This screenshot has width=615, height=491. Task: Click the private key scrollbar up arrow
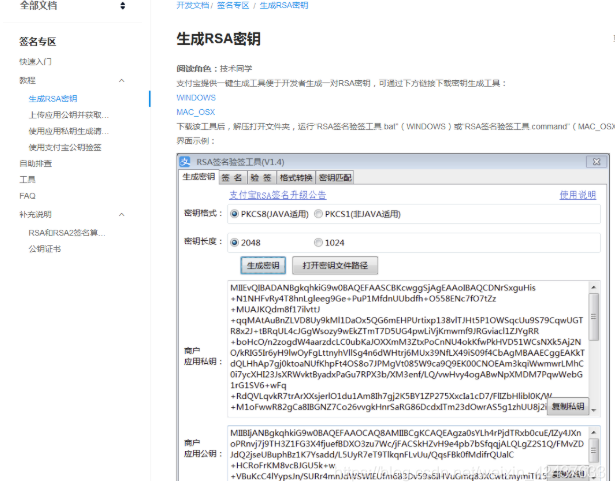594,287
